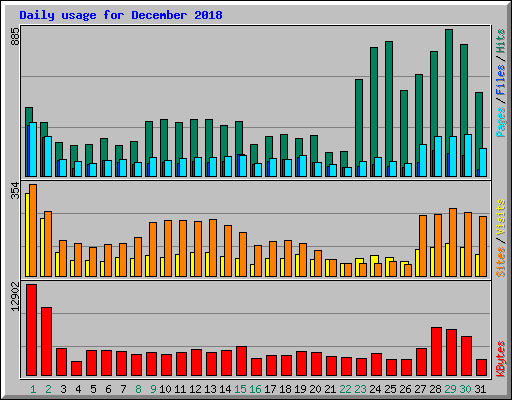Click day label 22 on the x-axis
The image size is (512, 400).
coord(345,389)
